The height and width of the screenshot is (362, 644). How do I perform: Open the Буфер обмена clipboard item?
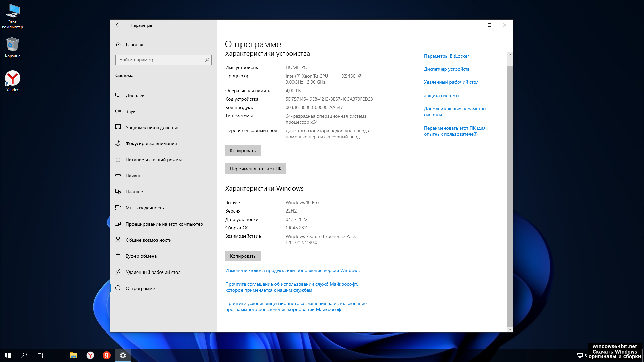point(141,256)
